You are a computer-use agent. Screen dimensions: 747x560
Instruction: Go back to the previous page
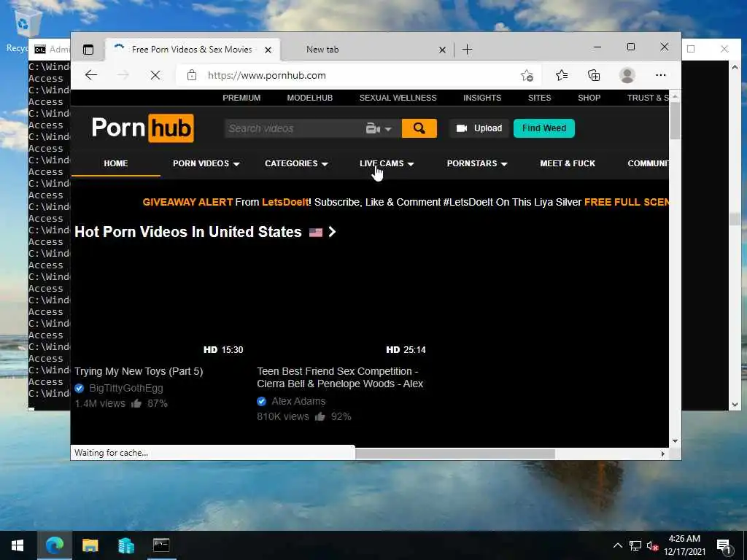[91, 75]
